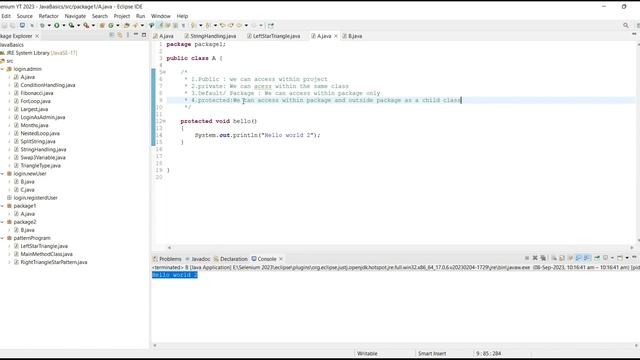The height and width of the screenshot is (360, 640).
Task: Open dropdown arrow next to Debug button
Action: coord(49,25)
